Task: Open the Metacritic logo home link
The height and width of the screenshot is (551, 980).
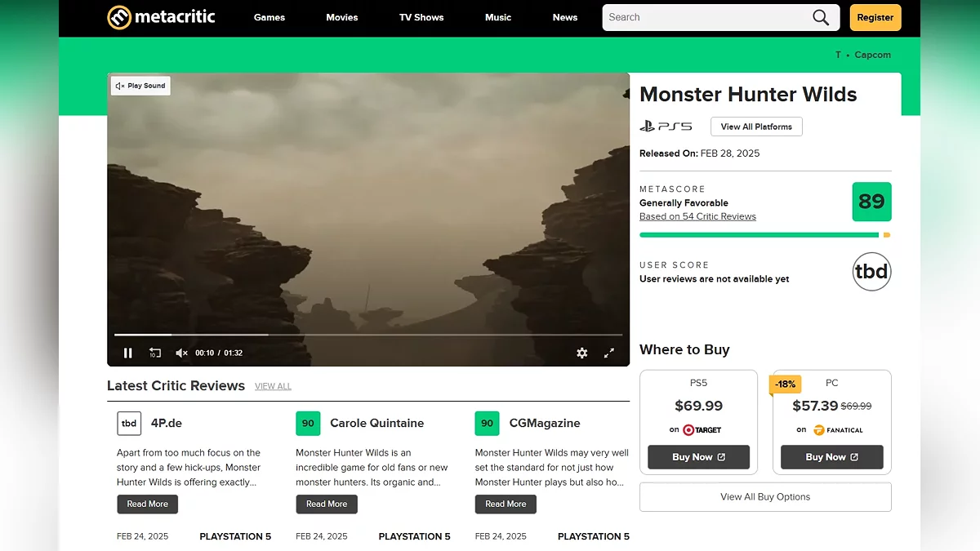Action: click(162, 17)
